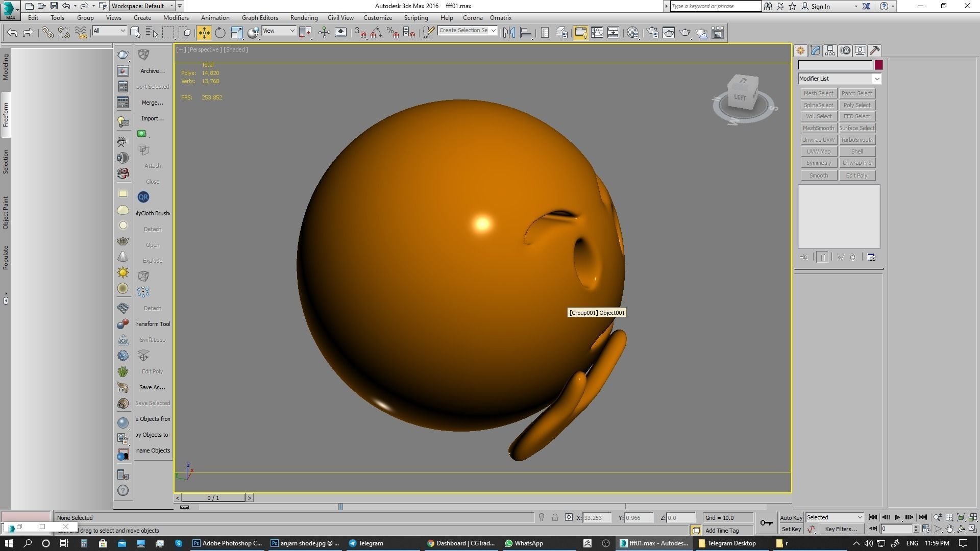Screen dimensions: 980x551
Task: Open the Rendered Frame Window icon
Action: click(669, 33)
